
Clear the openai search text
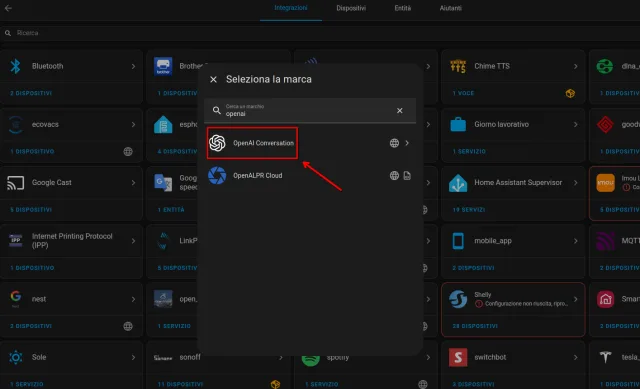400,111
